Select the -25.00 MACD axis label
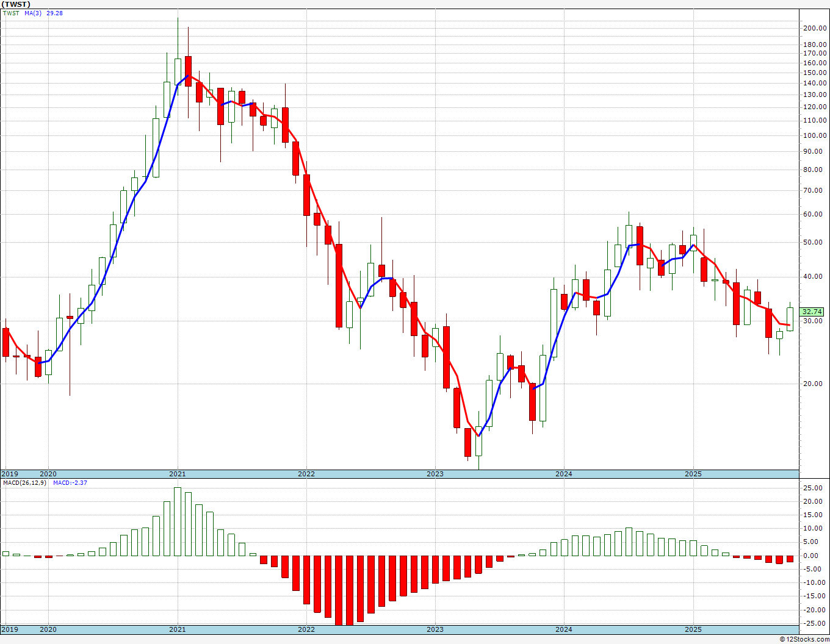The height and width of the screenshot is (644, 830). tap(814, 623)
